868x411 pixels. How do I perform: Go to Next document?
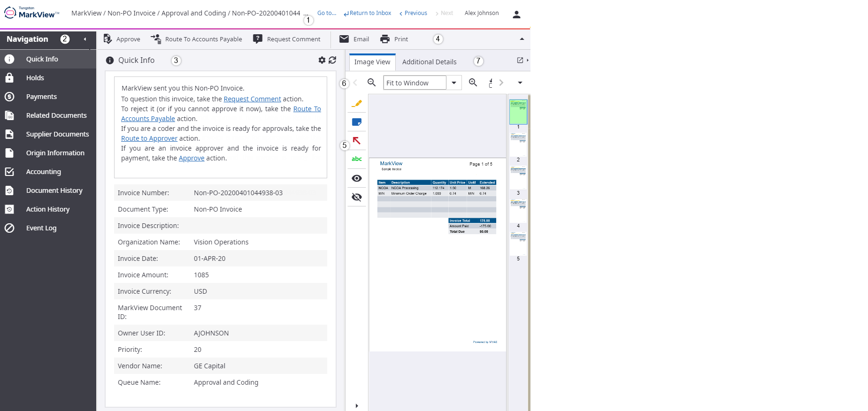pos(444,13)
